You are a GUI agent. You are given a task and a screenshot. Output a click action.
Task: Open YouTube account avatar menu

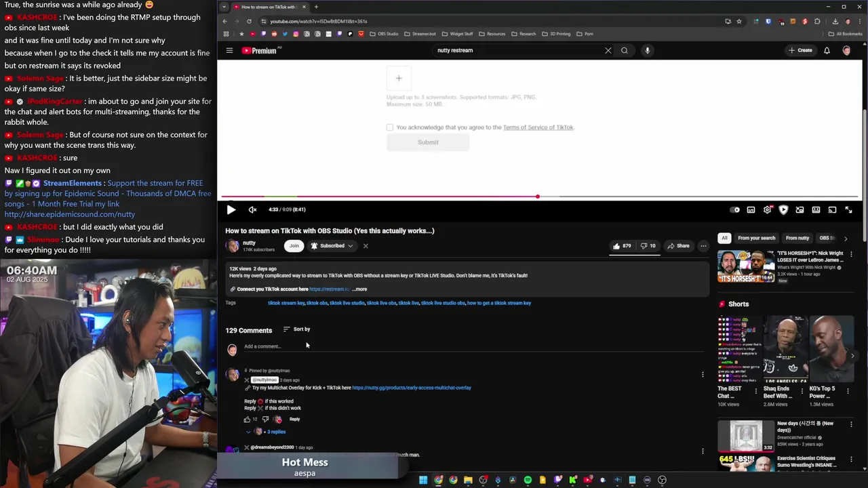846,50
